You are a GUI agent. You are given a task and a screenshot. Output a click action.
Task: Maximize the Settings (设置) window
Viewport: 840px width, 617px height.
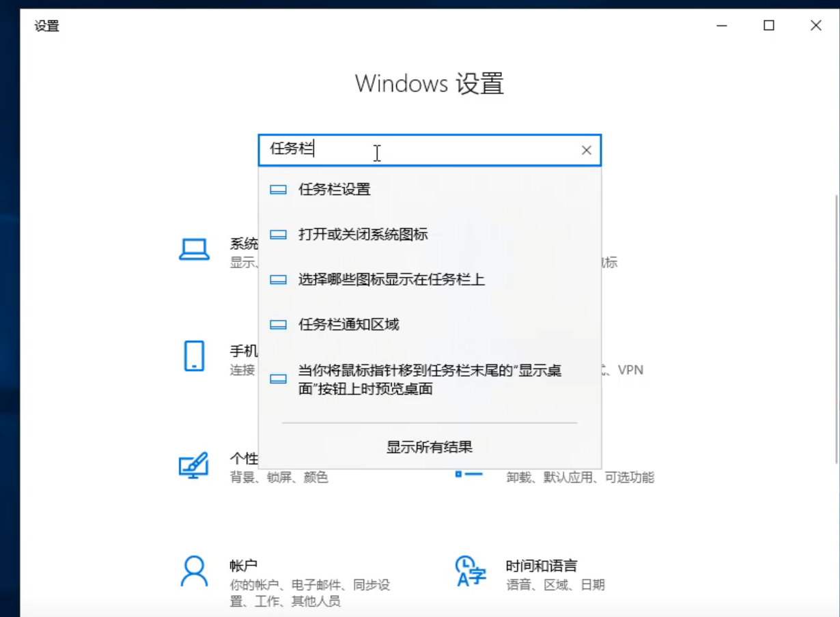click(x=769, y=26)
